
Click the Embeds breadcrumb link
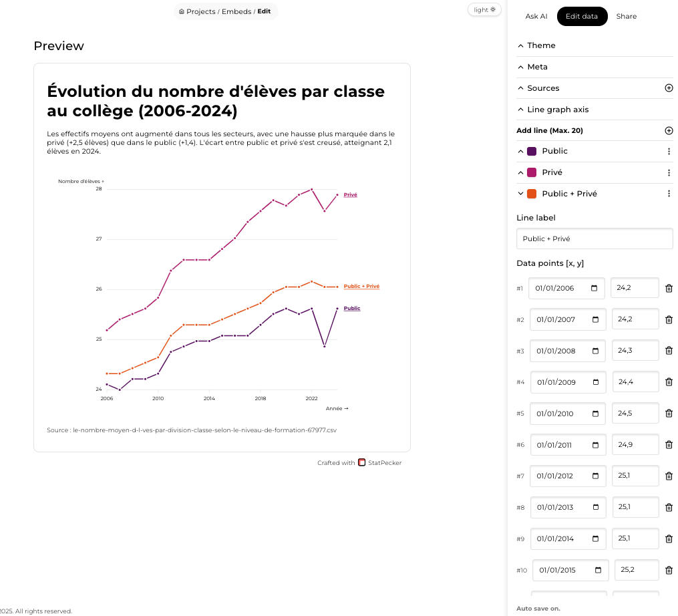tap(236, 11)
